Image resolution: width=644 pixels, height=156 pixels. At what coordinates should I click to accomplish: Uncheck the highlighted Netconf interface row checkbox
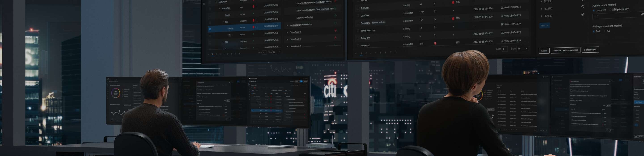[x=210, y=29]
